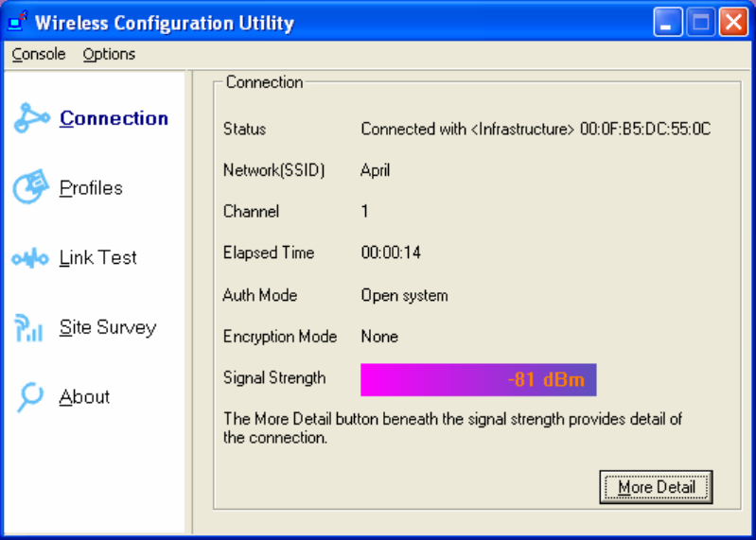Close the Wireless Configuration Utility window
The height and width of the screenshot is (540, 756).
(732, 23)
